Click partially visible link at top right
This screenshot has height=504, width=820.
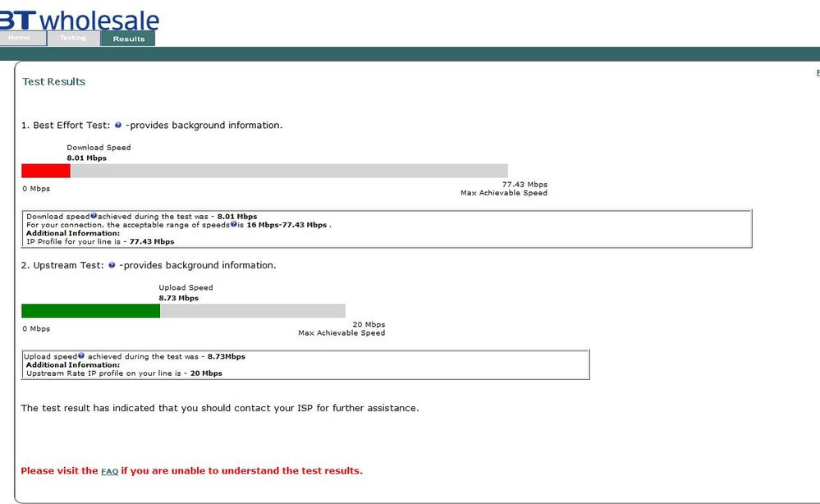pyautogui.click(x=818, y=73)
